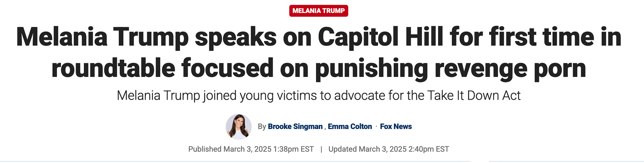The height and width of the screenshot is (163, 644).
Task: Click the subheadline about Take It Down Act
Action: (318, 96)
